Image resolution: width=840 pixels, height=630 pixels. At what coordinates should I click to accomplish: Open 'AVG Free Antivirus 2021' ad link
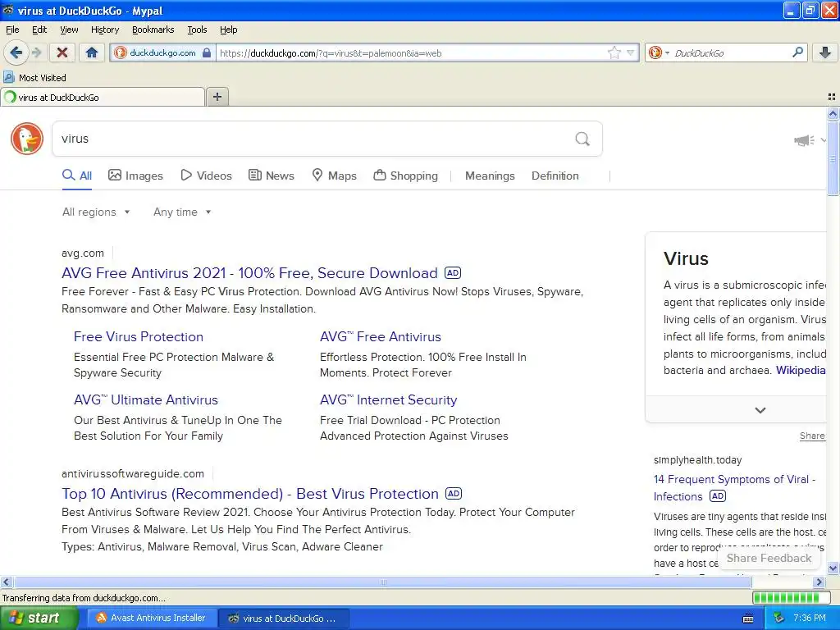click(249, 273)
